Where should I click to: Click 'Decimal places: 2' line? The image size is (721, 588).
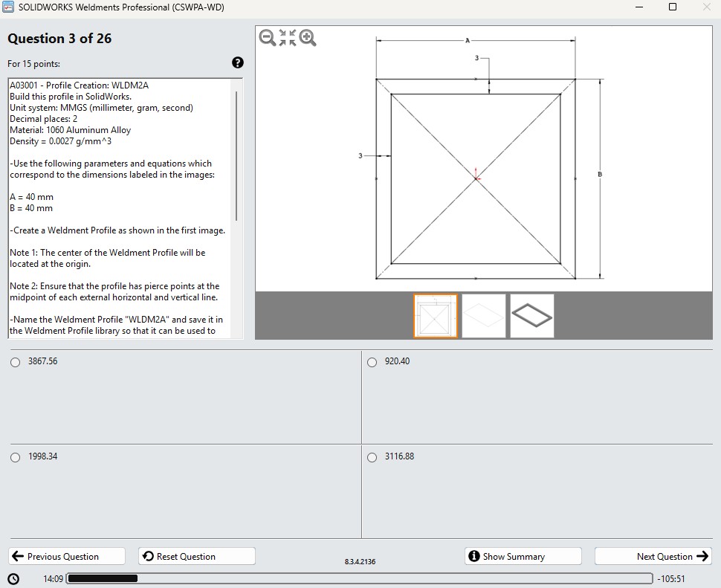click(x=44, y=119)
